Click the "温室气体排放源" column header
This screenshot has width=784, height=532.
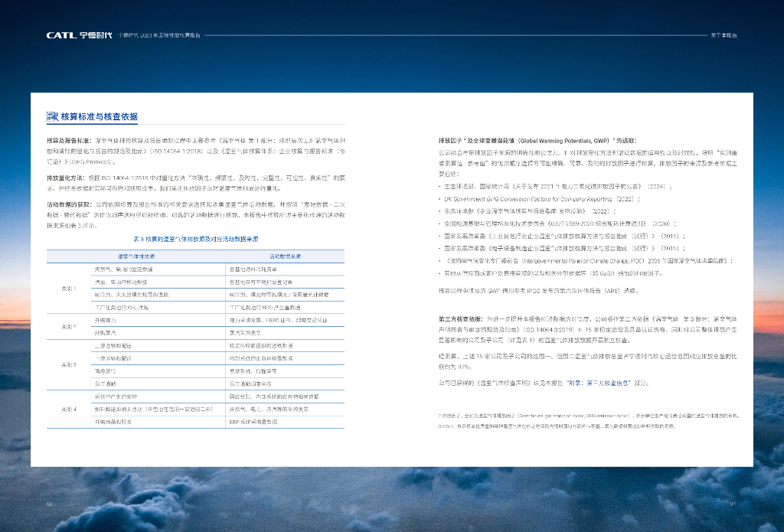tap(136, 256)
